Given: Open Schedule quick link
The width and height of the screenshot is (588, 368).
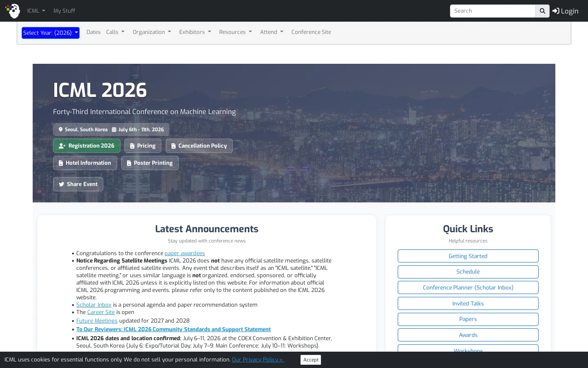Looking at the screenshot, I should pos(468,272).
